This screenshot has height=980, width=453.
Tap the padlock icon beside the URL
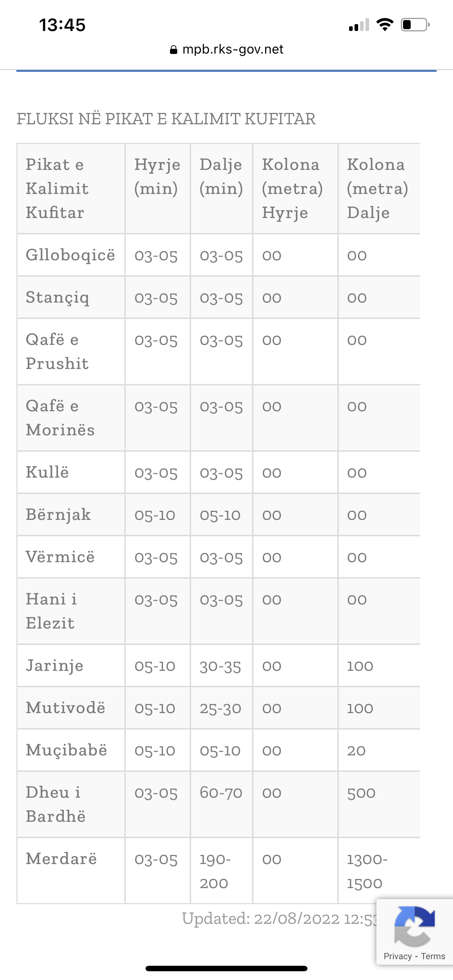pos(174,50)
